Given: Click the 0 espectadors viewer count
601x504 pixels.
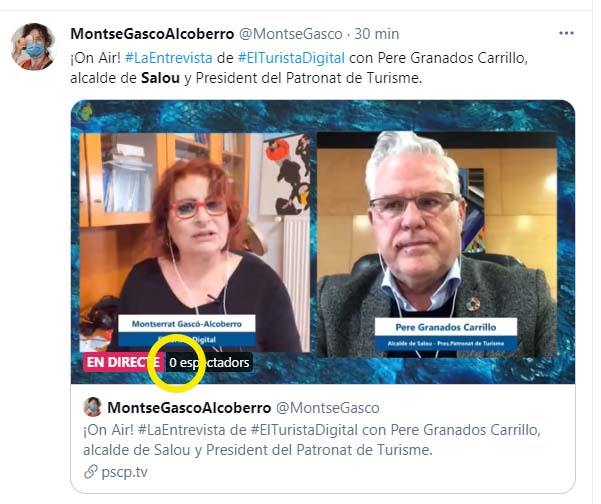Looking at the screenshot, I should [209, 362].
